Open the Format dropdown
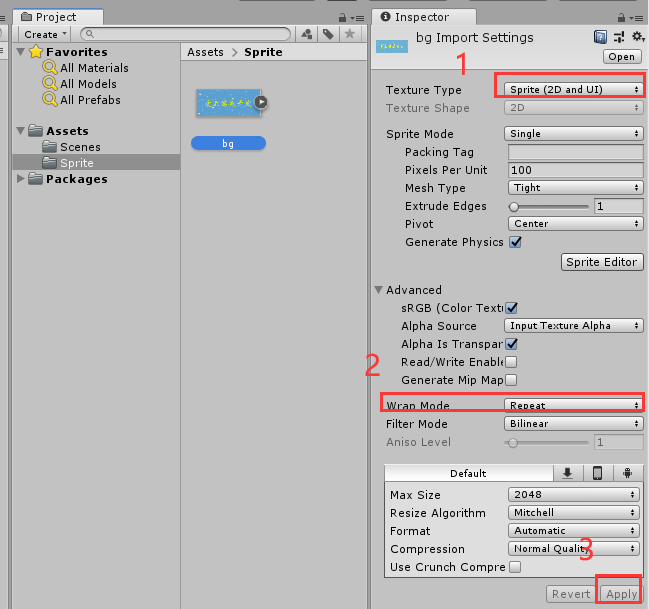Image resolution: width=649 pixels, height=609 pixels. (574, 530)
